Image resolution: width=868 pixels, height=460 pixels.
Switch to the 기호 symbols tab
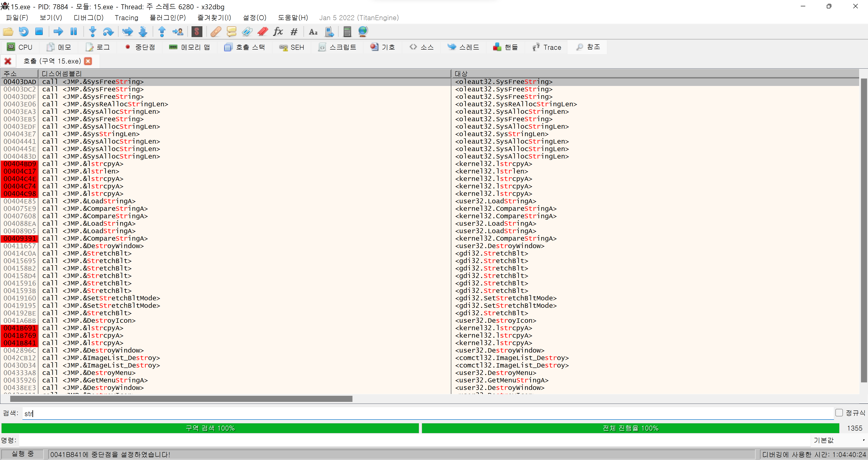click(x=382, y=47)
